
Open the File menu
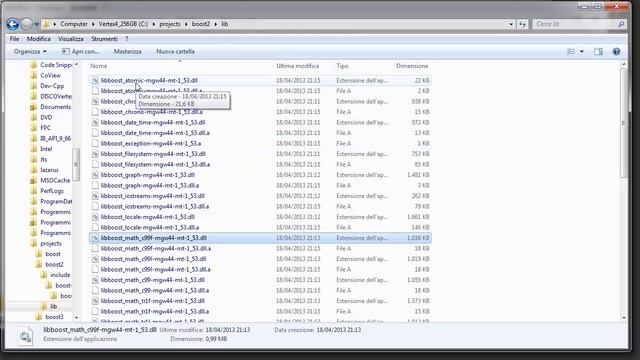pyautogui.click(x=14, y=39)
